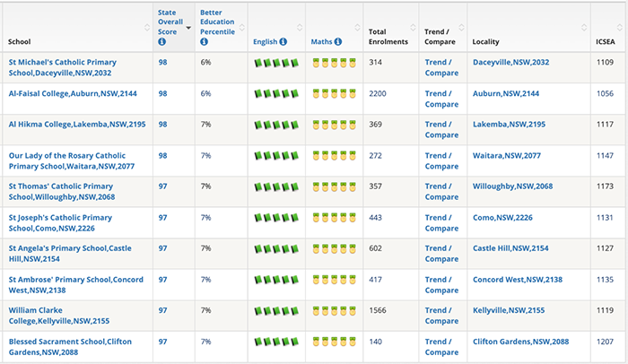Screen dimensions: 628x364
Task: Show the English column info icon
Action: click(283, 41)
